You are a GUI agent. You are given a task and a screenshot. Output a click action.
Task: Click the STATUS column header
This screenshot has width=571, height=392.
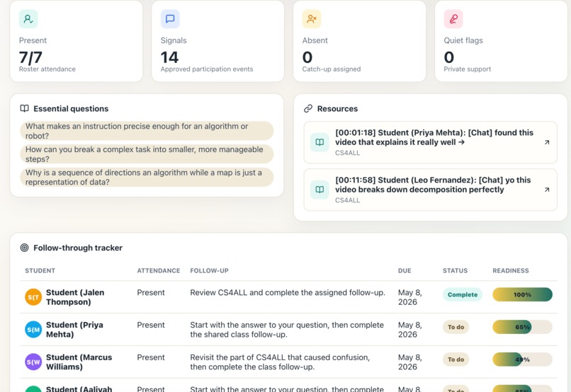[455, 270]
